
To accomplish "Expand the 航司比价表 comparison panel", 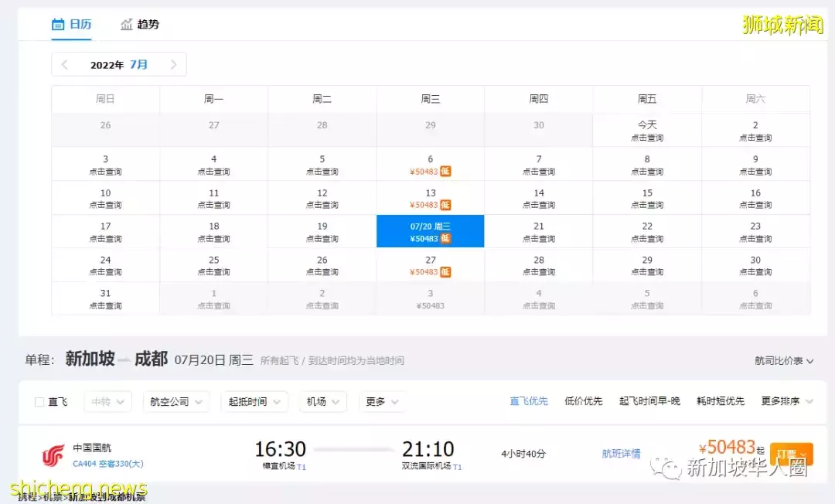I will [782, 359].
